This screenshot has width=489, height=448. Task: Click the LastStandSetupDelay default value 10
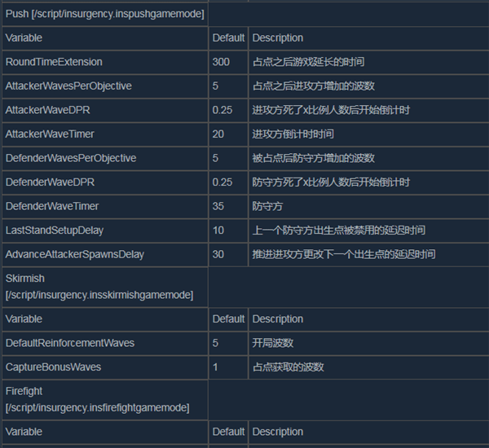tap(218, 231)
